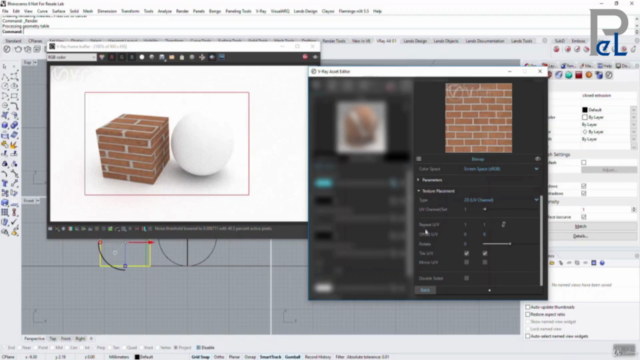This screenshot has width=640, height=360.
Task: Toggle the red channel in frame buffer
Action: (x=112, y=57)
